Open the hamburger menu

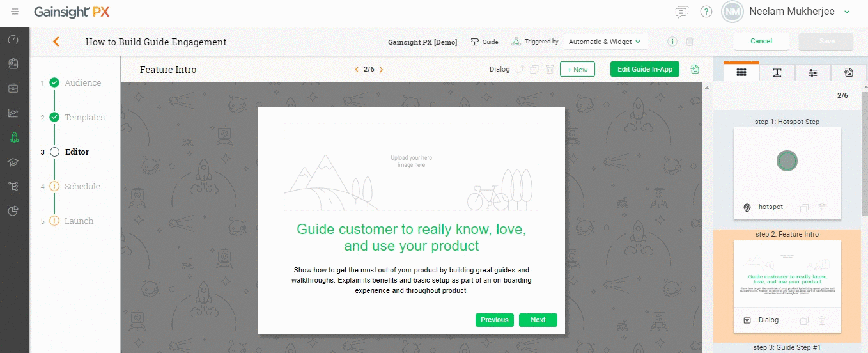click(15, 12)
